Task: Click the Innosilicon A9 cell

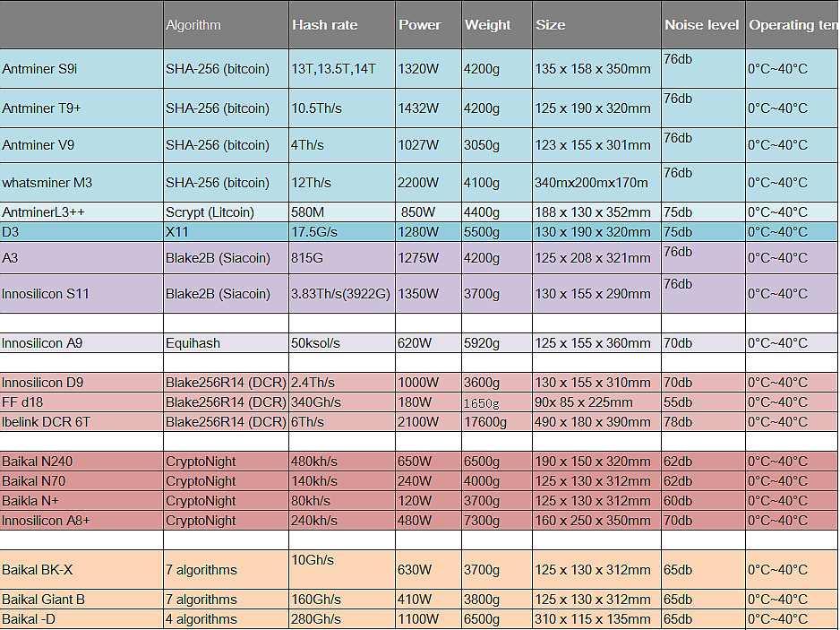Action: pyautogui.click(x=81, y=343)
